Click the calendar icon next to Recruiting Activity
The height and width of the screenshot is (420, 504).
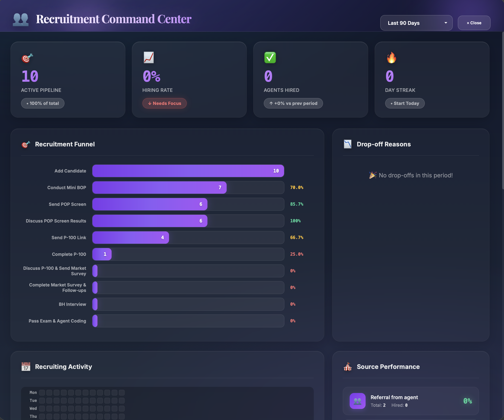26,367
